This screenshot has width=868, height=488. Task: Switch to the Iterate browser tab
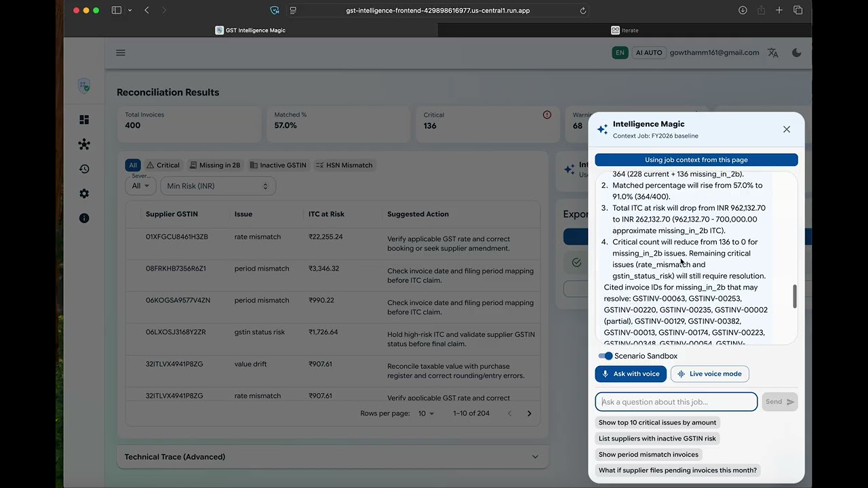point(625,30)
